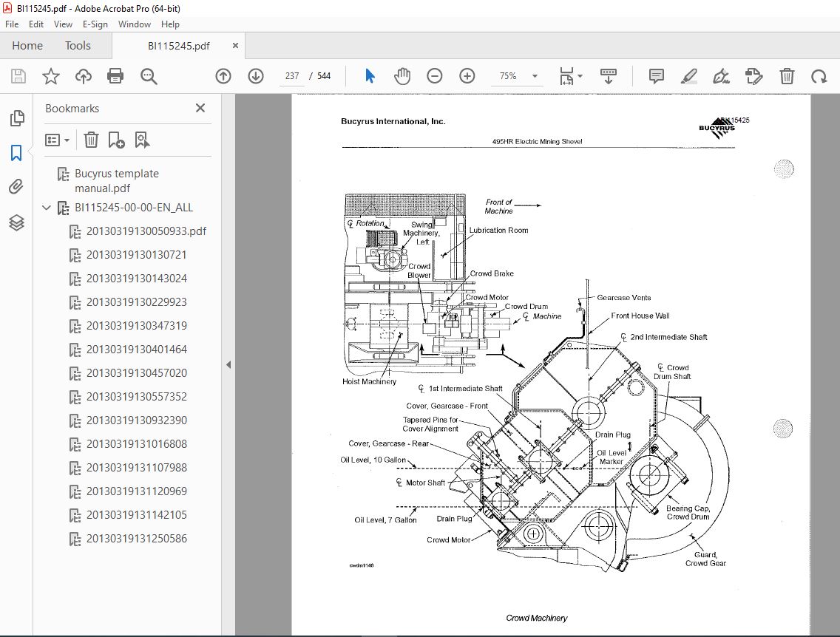This screenshot has width=840, height=637.
Task: Rotate the page clockwise
Action: [819, 76]
